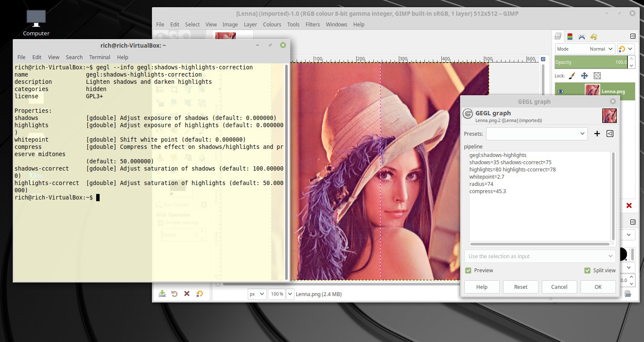
Task: Click Reset in GEGL graph dialog
Action: [521, 287]
